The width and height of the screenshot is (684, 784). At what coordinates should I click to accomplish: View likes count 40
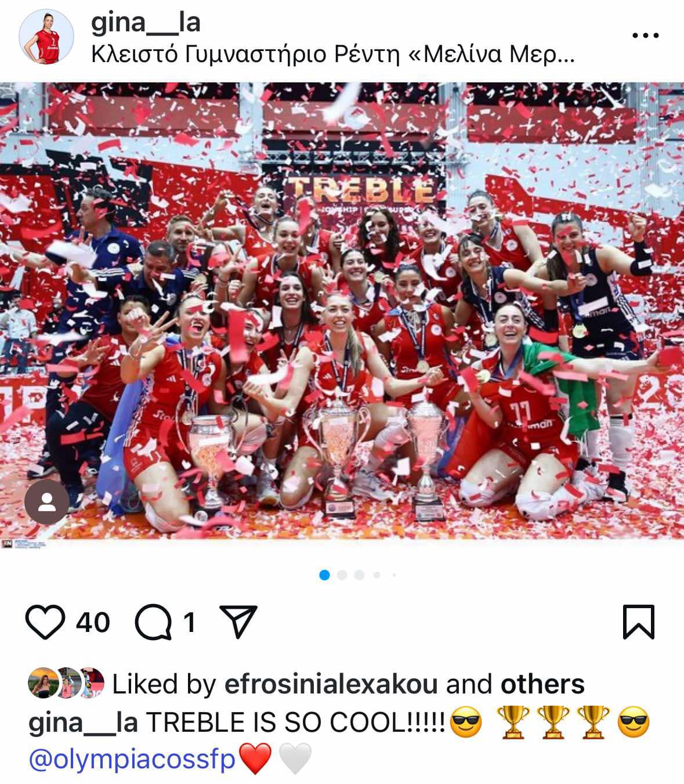click(x=93, y=623)
